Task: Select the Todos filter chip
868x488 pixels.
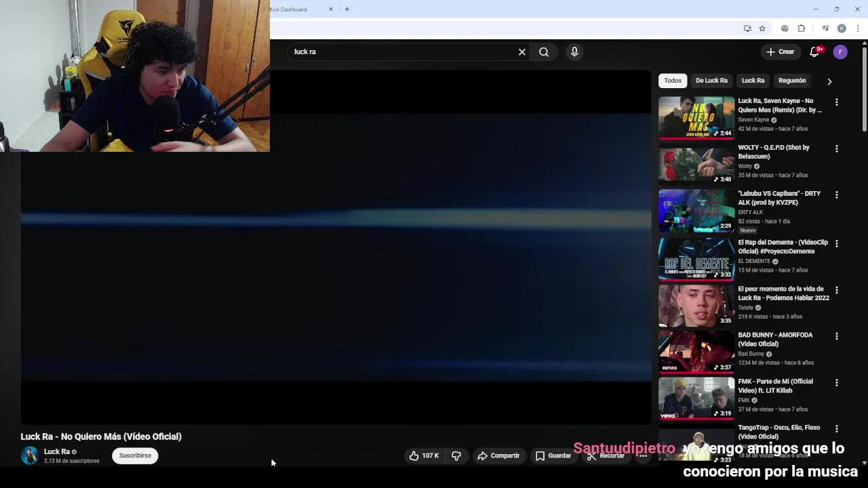Action: pos(673,81)
